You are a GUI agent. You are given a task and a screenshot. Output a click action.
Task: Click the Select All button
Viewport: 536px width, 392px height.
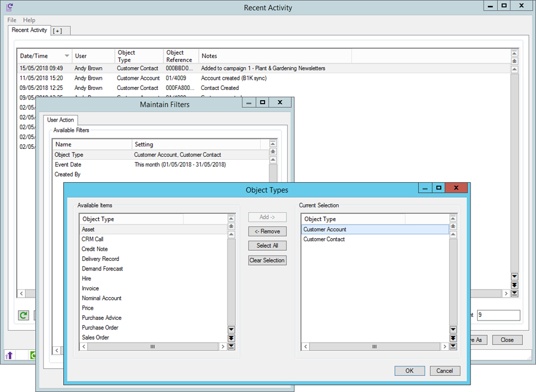click(x=267, y=245)
